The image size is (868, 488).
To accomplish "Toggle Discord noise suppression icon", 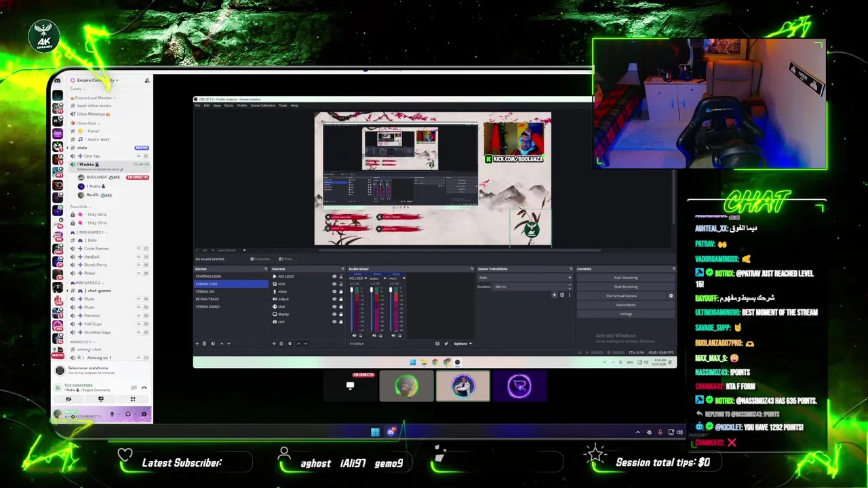I will click(134, 388).
